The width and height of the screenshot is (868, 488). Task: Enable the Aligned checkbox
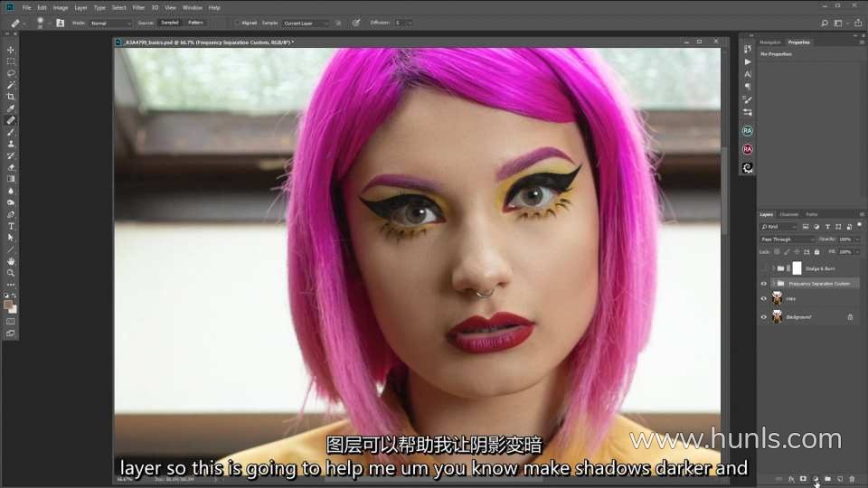coord(237,23)
